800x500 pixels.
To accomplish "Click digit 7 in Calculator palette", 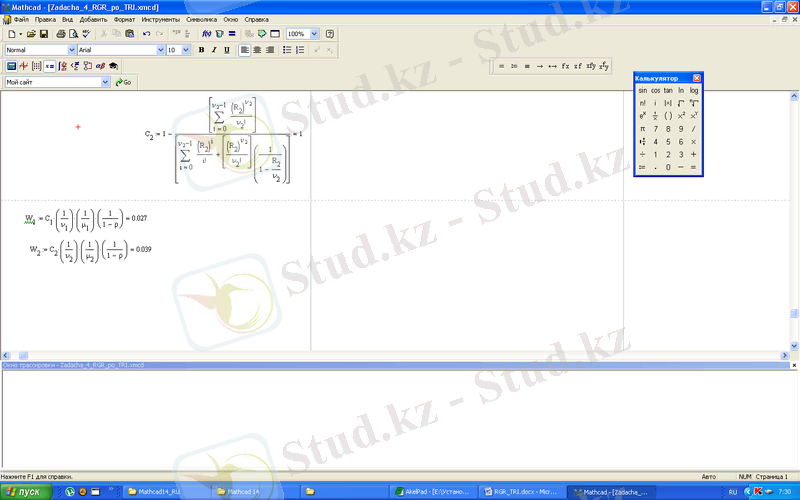I will click(x=655, y=129).
